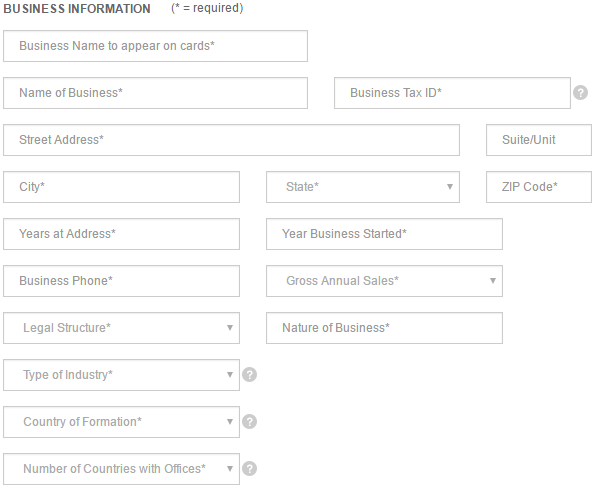Select the ZIP Code field
Screen dimensions: 595x489
click(539, 187)
